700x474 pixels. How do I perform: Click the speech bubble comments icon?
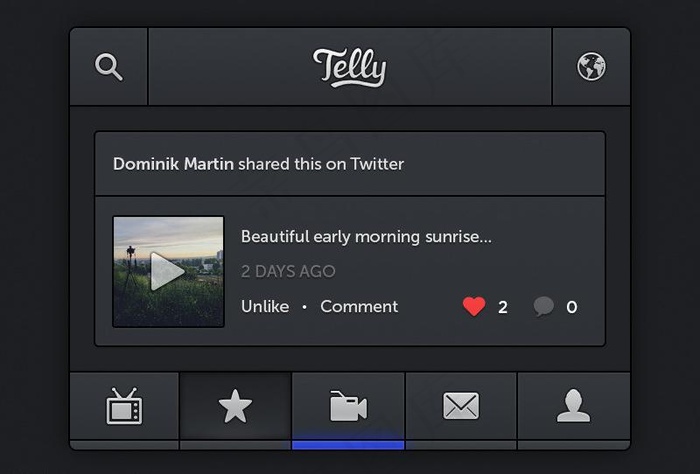click(x=543, y=307)
